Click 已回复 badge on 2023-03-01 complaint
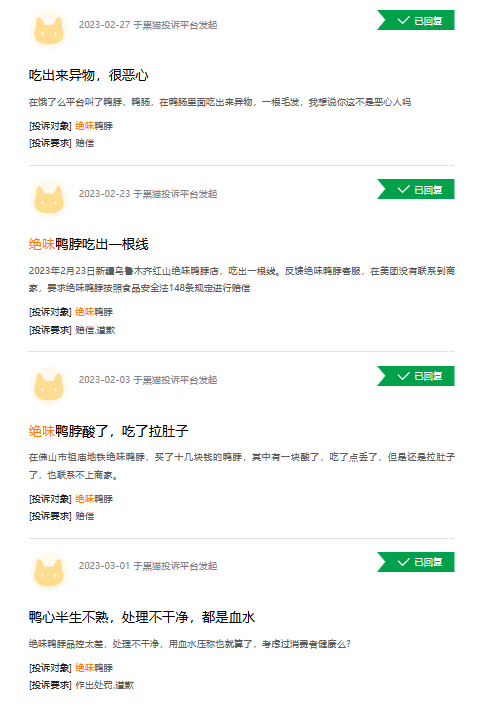The height and width of the screenshot is (706, 493). click(416, 562)
